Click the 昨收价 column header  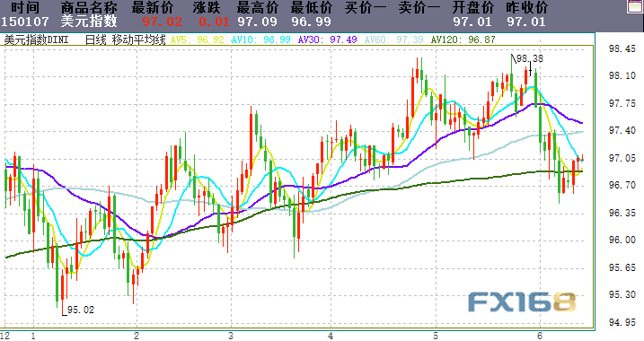tap(527, 7)
